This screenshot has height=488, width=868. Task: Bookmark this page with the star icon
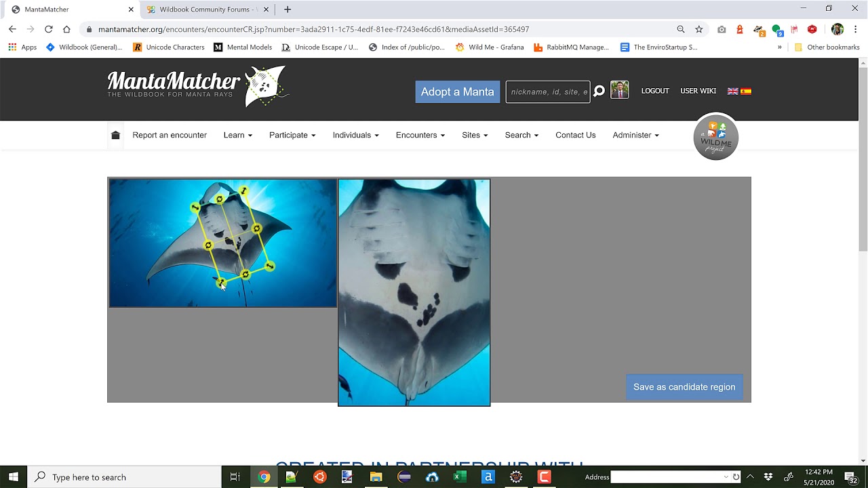pyautogui.click(x=699, y=29)
